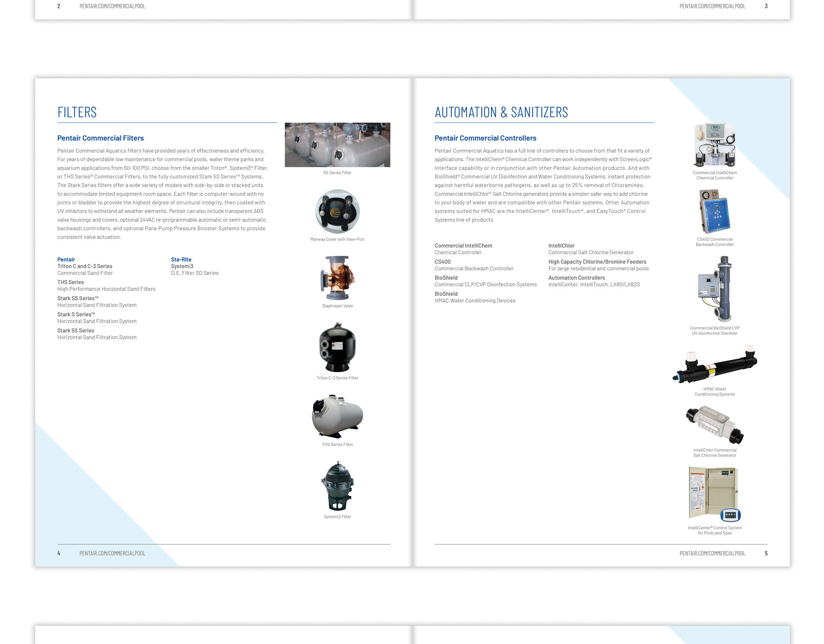
Task: Click the THS Series list entry
Action: click(106, 286)
